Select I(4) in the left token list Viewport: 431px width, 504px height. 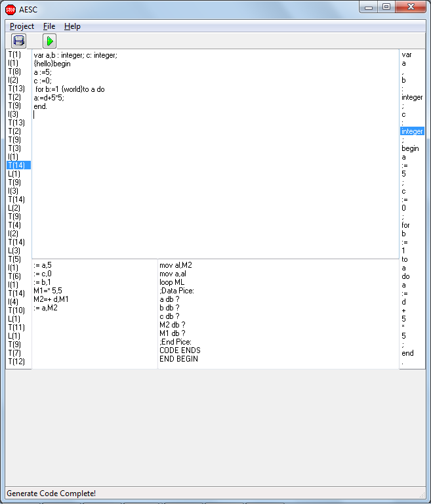pyautogui.click(x=13, y=301)
